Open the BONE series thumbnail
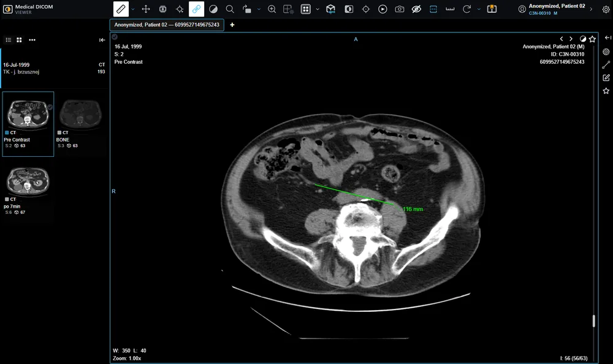 point(80,124)
